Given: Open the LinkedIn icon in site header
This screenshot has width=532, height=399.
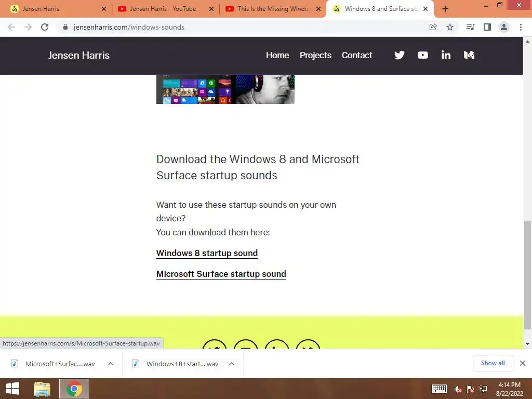Looking at the screenshot, I should coord(446,55).
